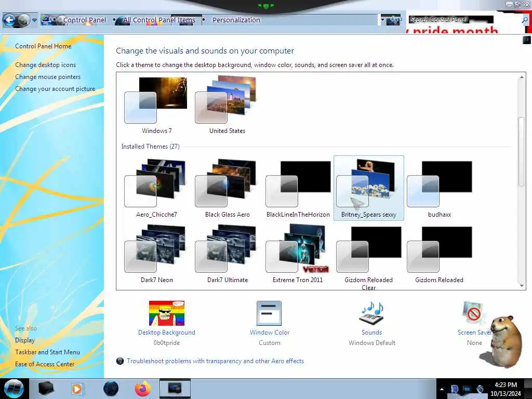
Task: Launch Firefox from the taskbar
Action: click(143, 389)
